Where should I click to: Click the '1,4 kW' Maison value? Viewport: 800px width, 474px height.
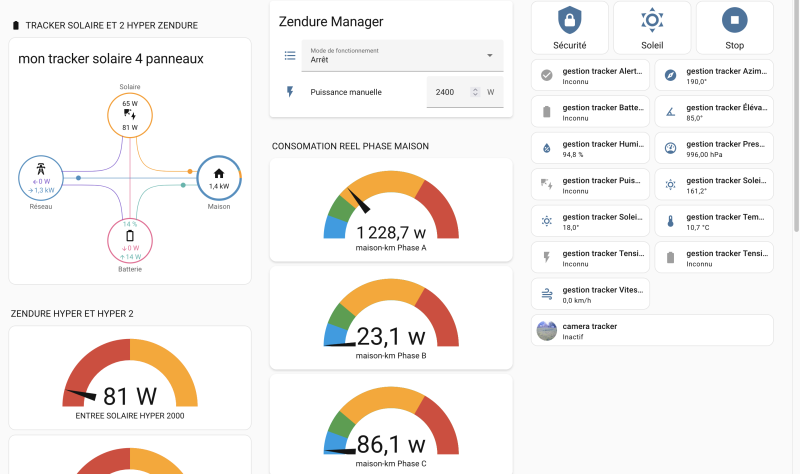tap(219, 186)
